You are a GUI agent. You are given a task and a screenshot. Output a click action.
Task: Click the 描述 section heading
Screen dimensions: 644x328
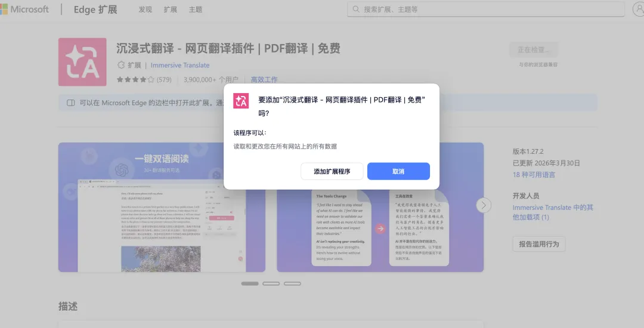point(68,307)
